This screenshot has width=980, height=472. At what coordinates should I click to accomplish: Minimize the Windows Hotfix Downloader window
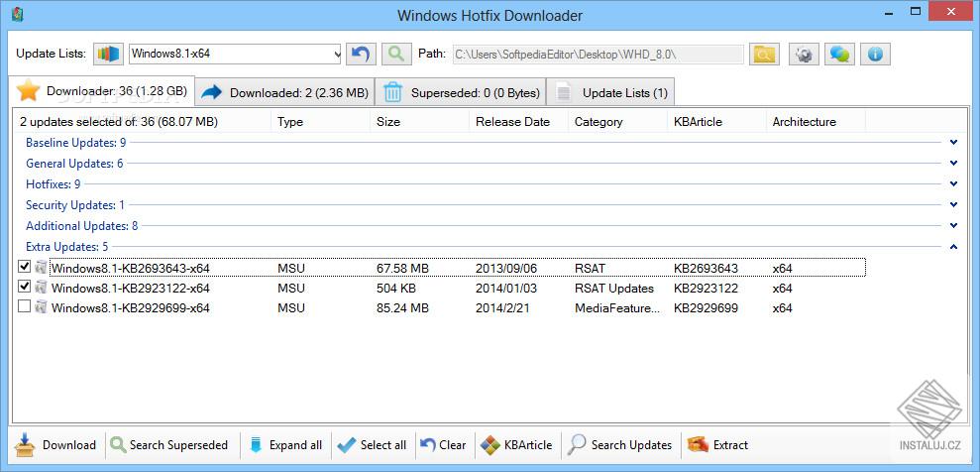coord(889,11)
